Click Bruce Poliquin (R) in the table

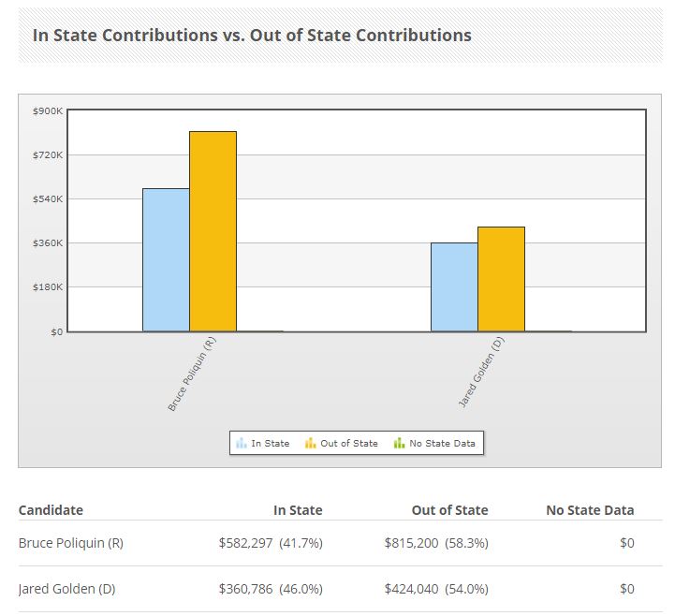coord(70,543)
